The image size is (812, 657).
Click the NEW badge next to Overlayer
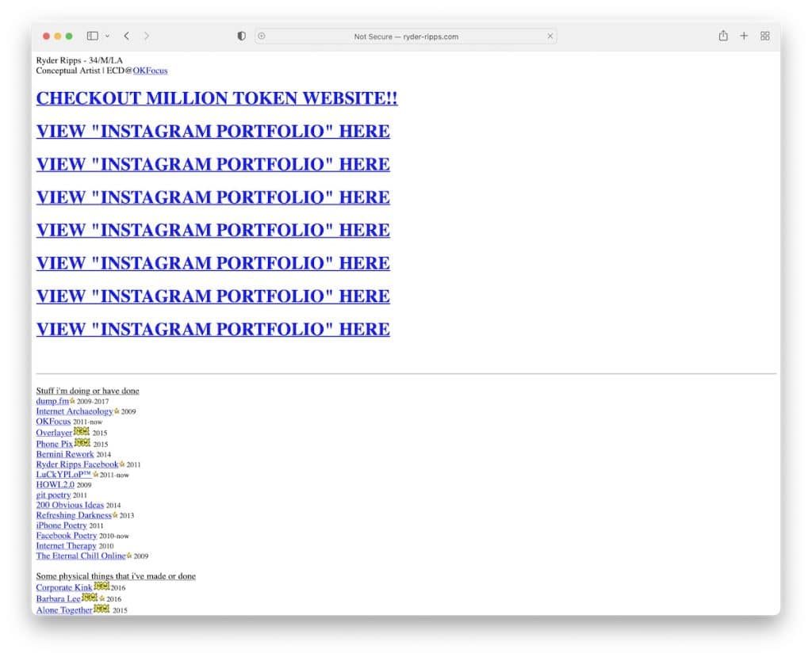tap(82, 432)
